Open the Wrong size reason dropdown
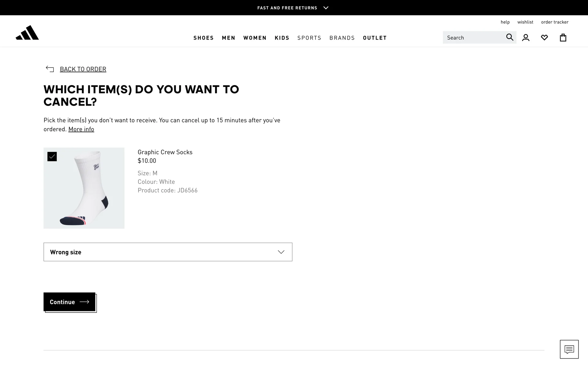 [168, 252]
